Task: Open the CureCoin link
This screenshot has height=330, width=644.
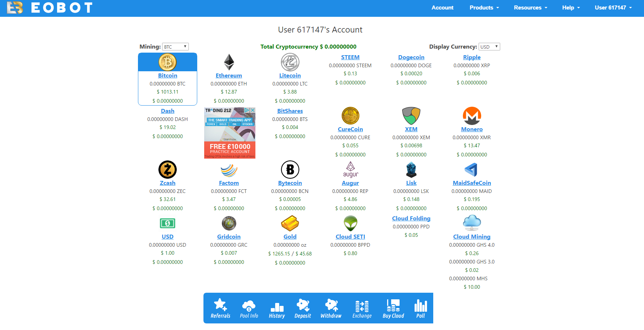Action: pyautogui.click(x=351, y=129)
